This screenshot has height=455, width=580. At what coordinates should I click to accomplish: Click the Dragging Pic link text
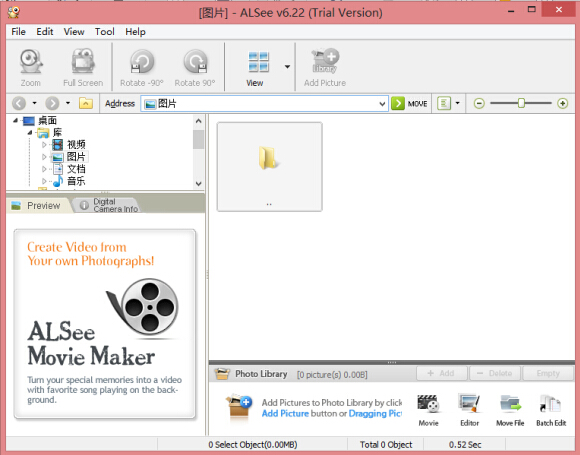pyautogui.click(x=375, y=414)
